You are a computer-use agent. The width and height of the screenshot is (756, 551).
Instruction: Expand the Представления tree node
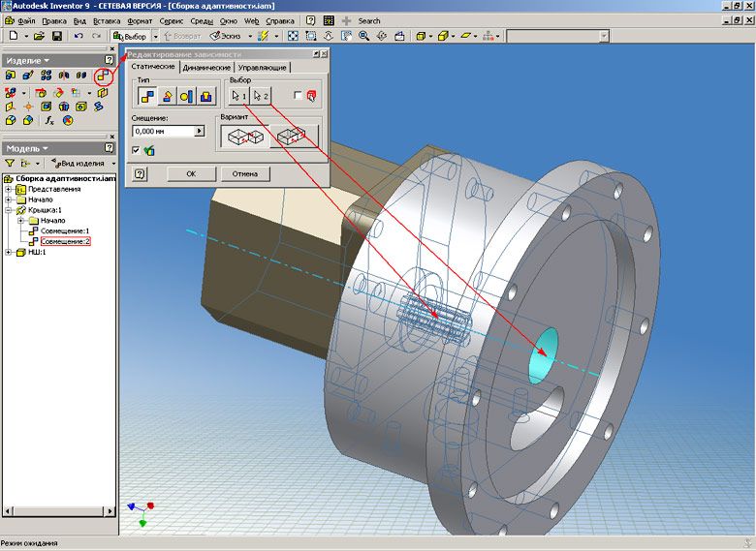[10, 189]
